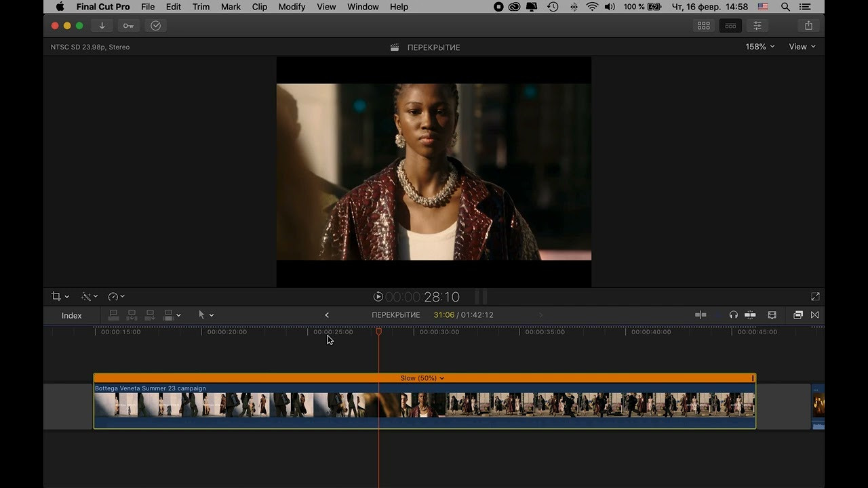Open the viewer zoom 158% dropdown
This screenshot has width=868, height=488.
[x=759, y=47]
